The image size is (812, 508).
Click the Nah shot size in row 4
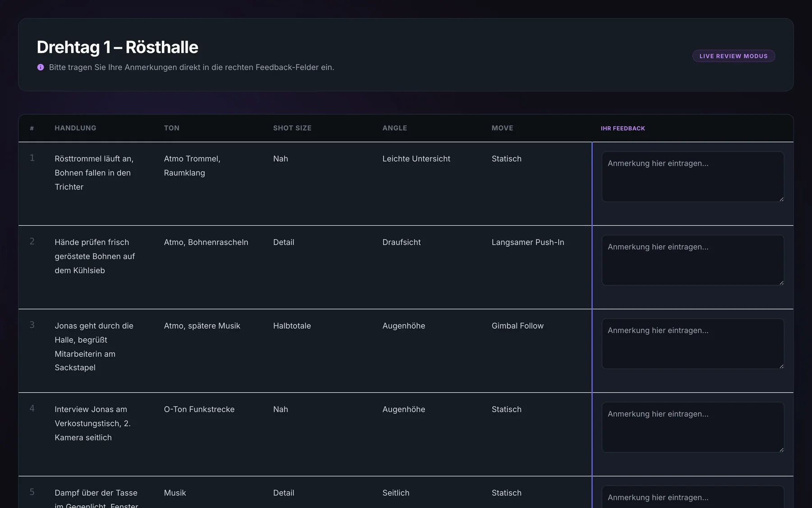(x=281, y=409)
